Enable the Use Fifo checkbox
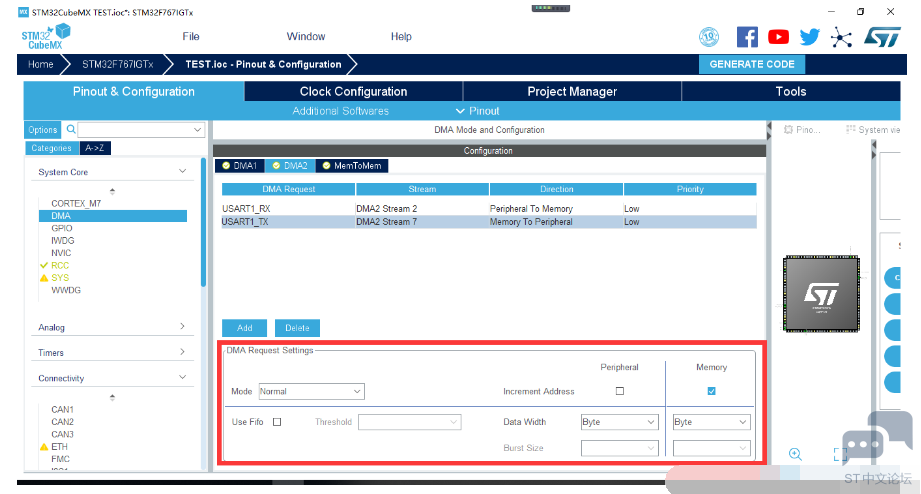The height and width of the screenshot is (494, 921). coord(277,422)
